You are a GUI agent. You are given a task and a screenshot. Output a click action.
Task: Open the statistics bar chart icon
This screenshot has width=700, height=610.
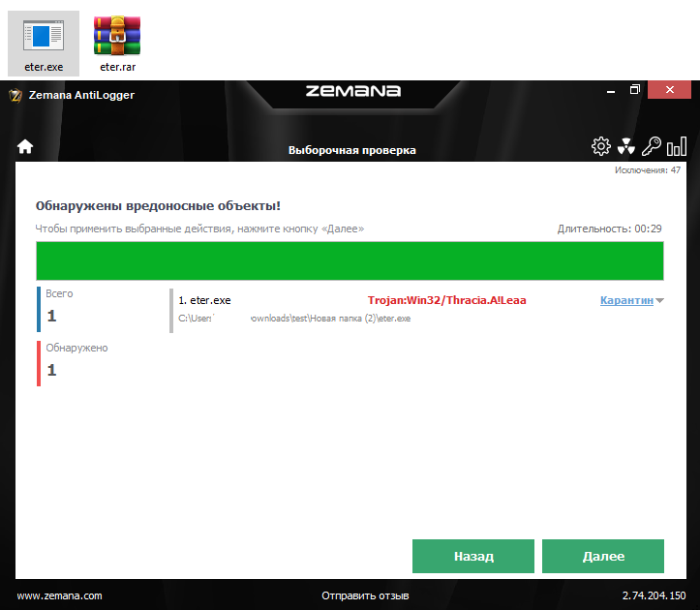[x=677, y=146]
